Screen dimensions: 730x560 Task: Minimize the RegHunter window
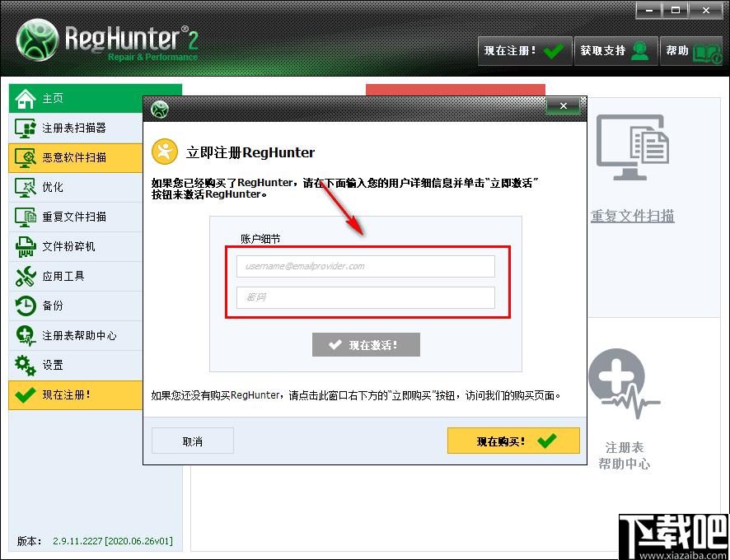[648, 10]
